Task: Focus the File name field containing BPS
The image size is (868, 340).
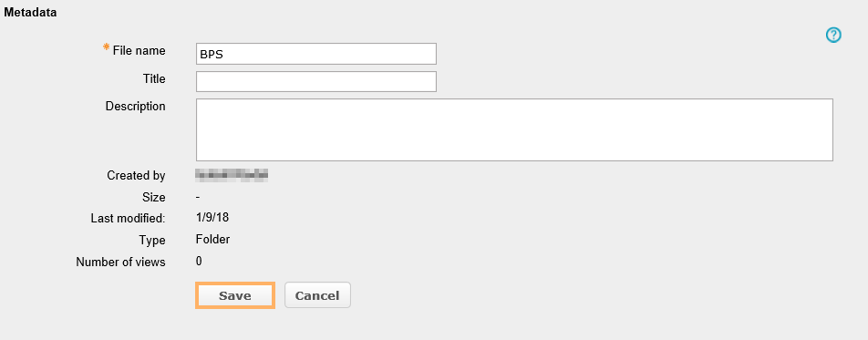Action: tap(316, 54)
